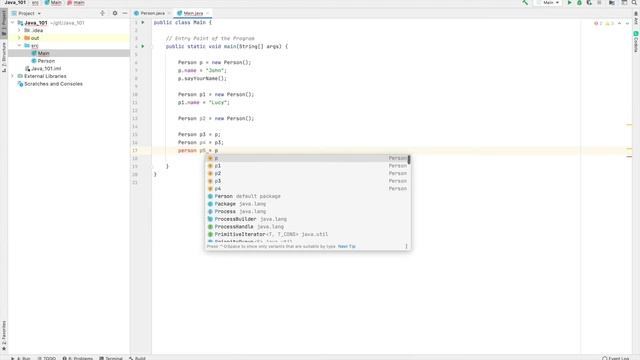The width and height of the screenshot is (640, 360).
Task: Open Project panel gear settings
Action: tap(115, 13)
